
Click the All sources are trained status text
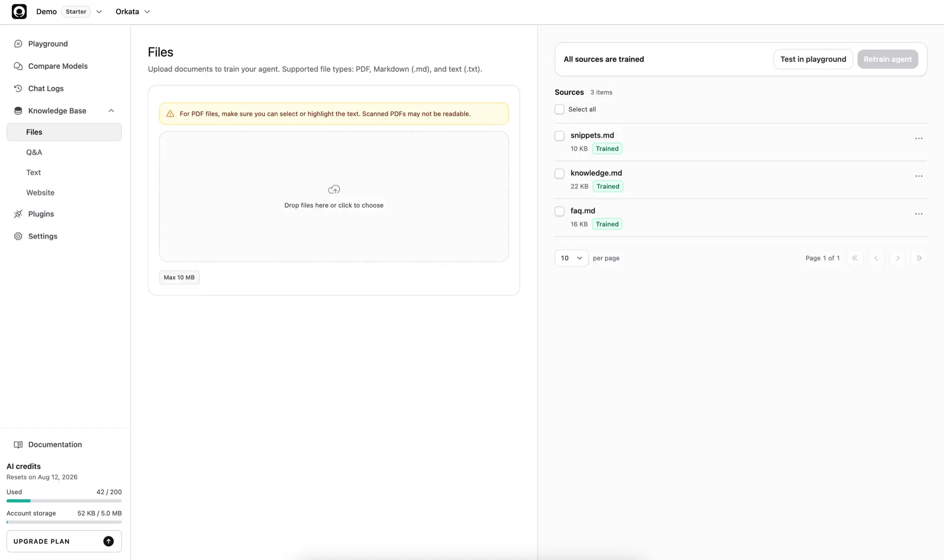click(604, 59)
